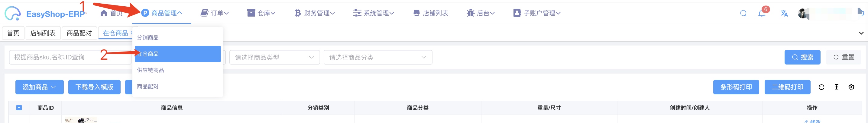Open the 请选择商品分类 dropdown
This screenshot has width=868, height=123.
pyautogui.click(x=378, y=58)
